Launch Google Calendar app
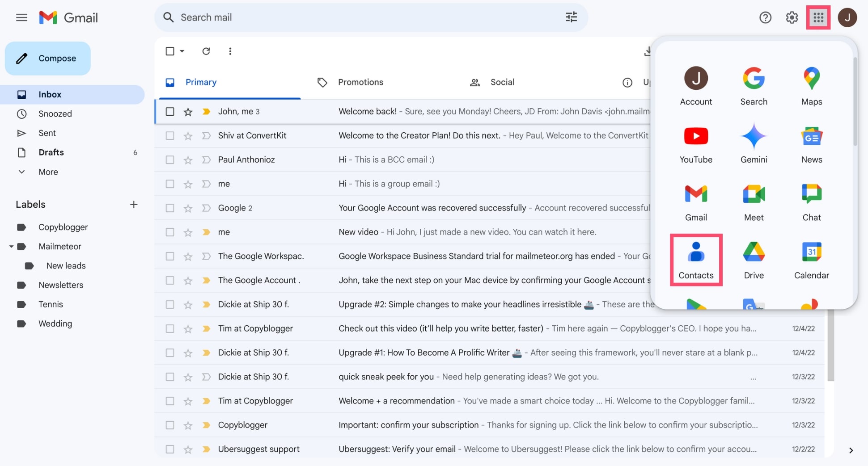The width and height of the screenshot is (868, 466). 811,259
